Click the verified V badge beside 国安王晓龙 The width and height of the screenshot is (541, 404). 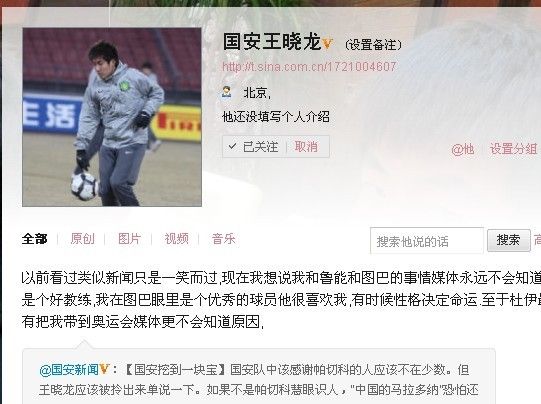coord(327,43)
